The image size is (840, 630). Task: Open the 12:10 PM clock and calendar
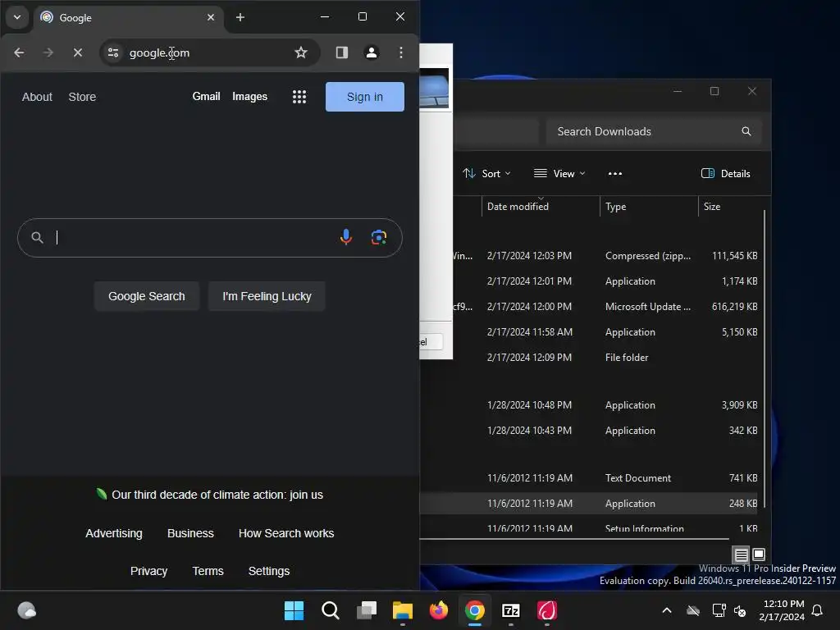click(782, 610)
